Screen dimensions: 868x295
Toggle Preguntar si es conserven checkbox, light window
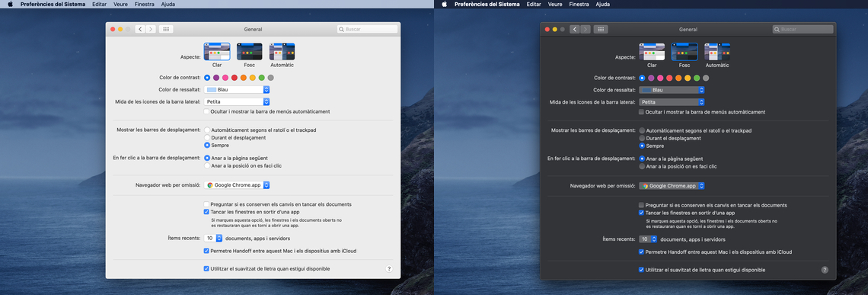click(206, 204)
